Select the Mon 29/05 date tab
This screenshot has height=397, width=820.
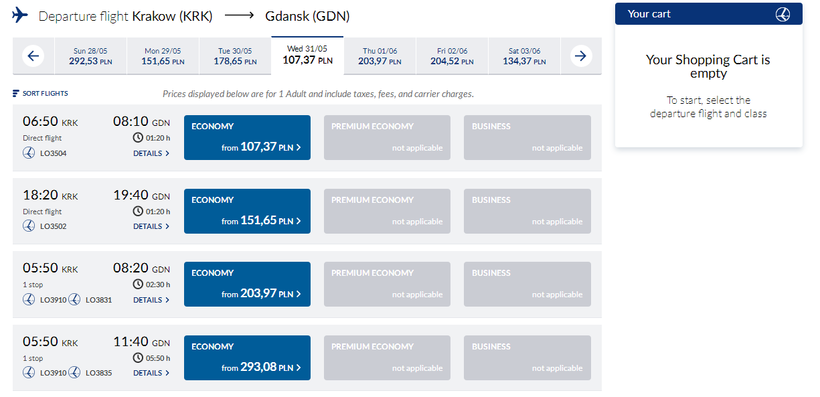pos(163,56)
